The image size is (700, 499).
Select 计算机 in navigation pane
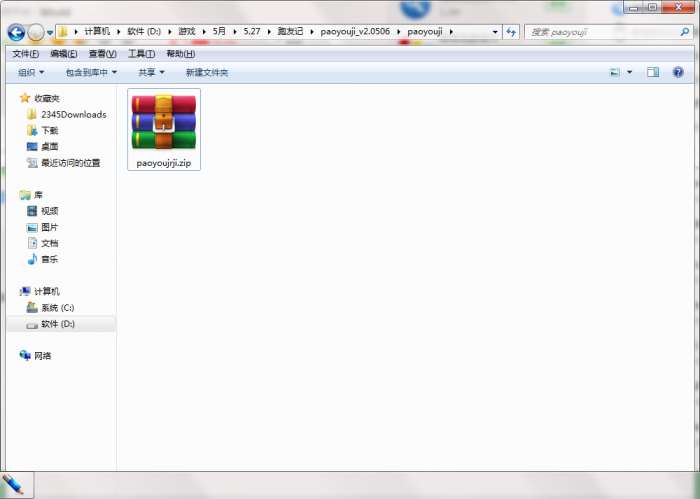pos(40,291)
